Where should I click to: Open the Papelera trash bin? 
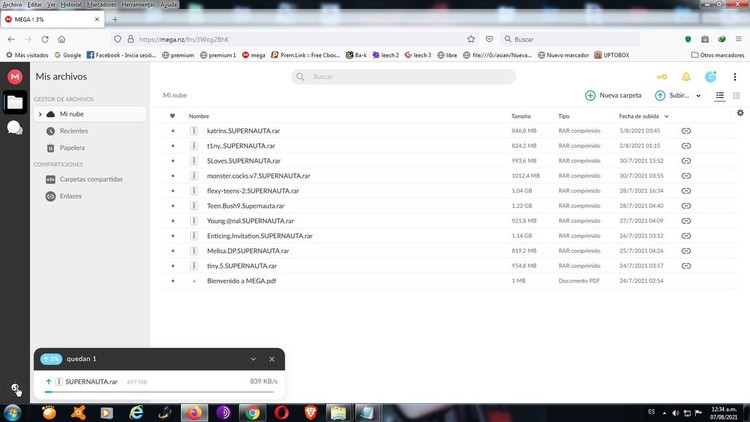(72, 147)
